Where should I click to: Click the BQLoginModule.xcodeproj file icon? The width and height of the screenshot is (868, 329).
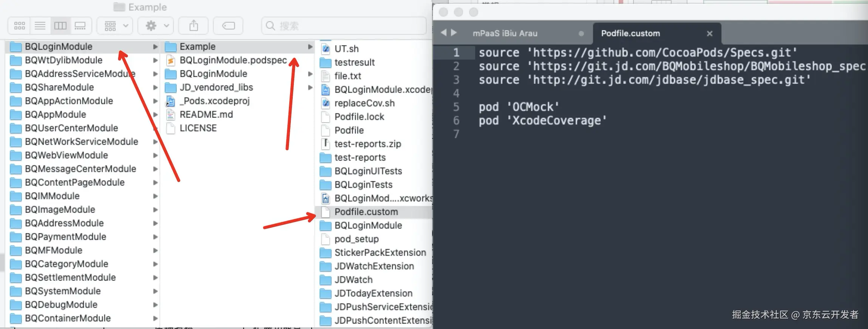[326, 90]
